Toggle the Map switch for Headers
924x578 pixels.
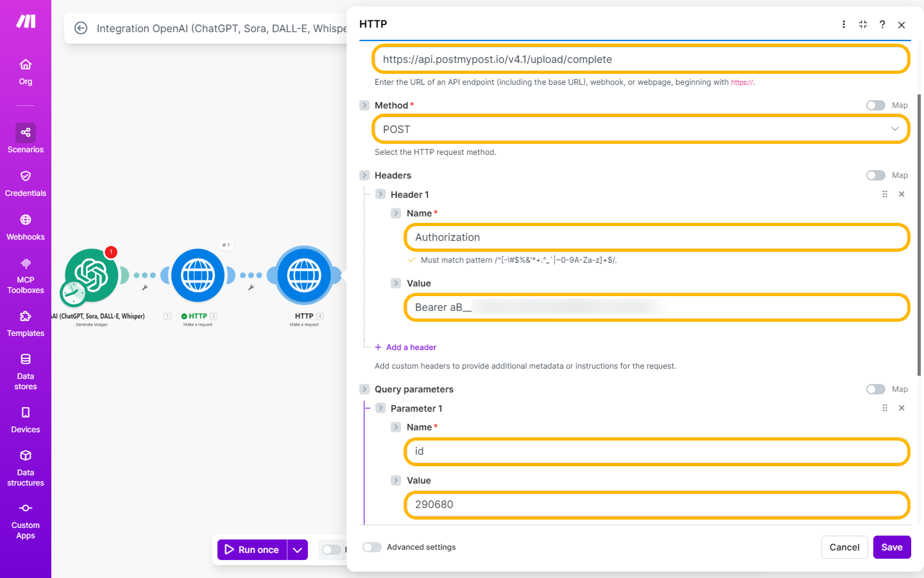(875, 175)
